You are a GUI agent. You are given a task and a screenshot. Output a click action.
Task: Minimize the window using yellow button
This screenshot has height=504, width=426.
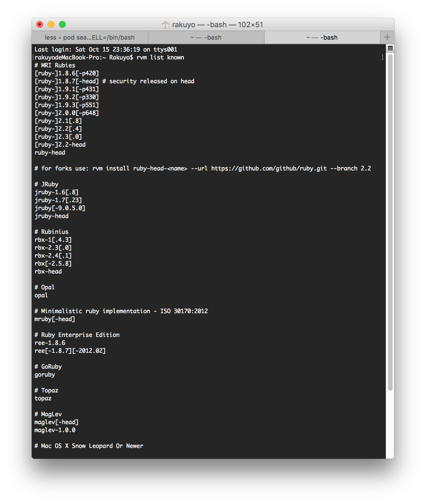(x=51, y=25)
